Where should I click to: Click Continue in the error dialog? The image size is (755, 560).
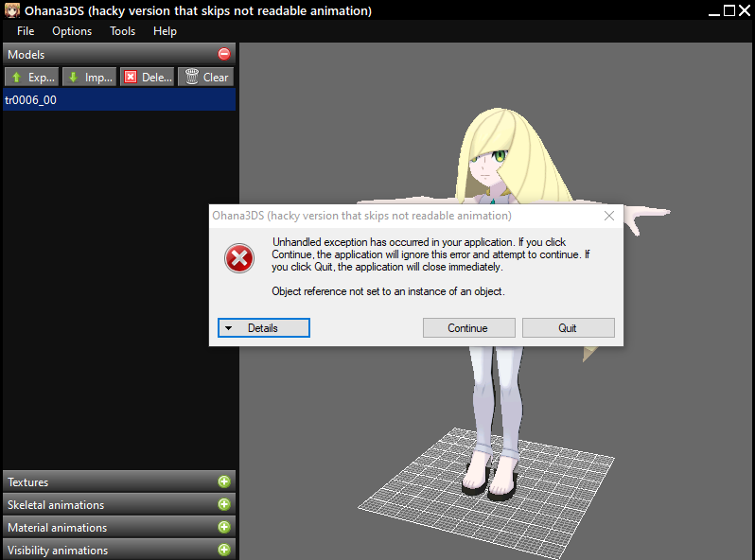[x=468, y=328]
